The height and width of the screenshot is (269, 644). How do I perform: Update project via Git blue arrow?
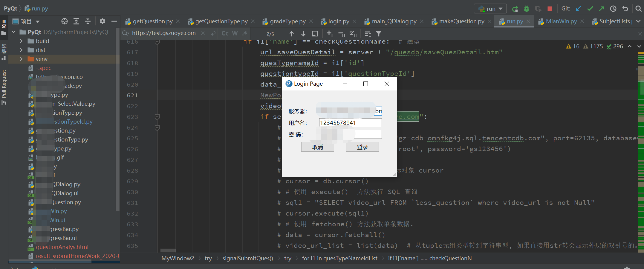578,9
